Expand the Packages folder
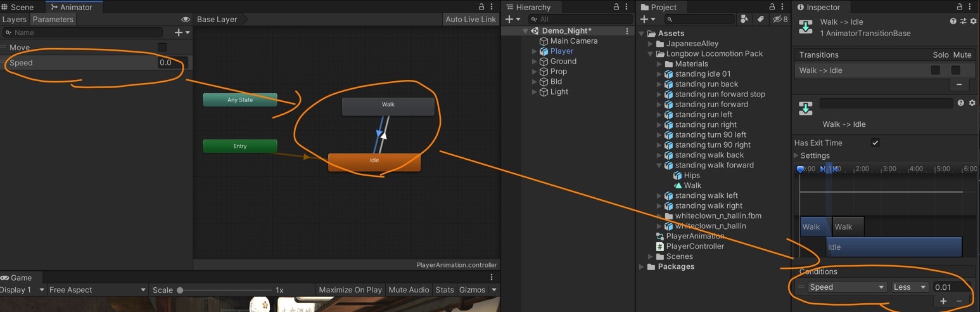980x312 pixels. coord(642,267)
